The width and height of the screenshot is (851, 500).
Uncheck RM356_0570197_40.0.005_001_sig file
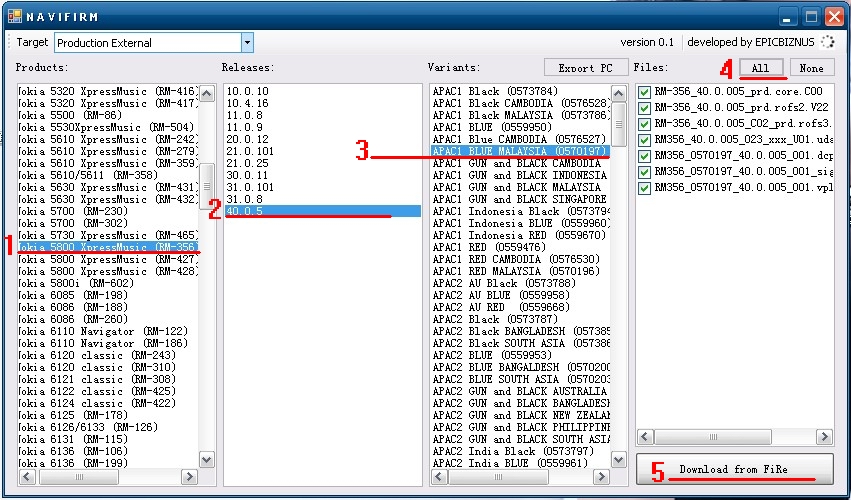644,172
